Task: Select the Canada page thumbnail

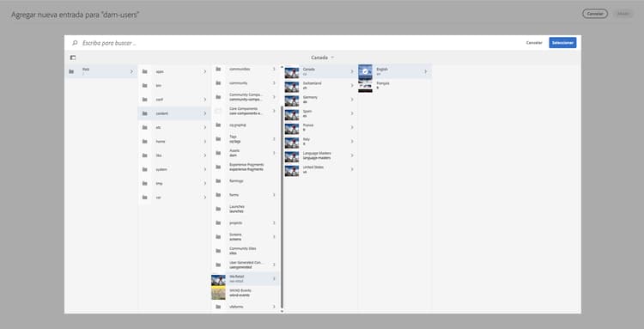Action: point(292,73)
